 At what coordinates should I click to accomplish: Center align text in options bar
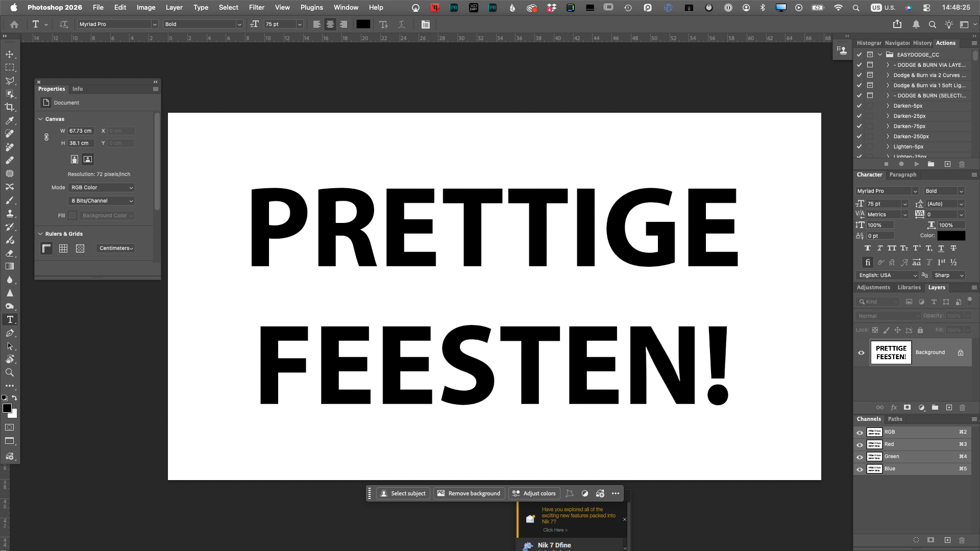pyautogui.click(x=330, y=24)
